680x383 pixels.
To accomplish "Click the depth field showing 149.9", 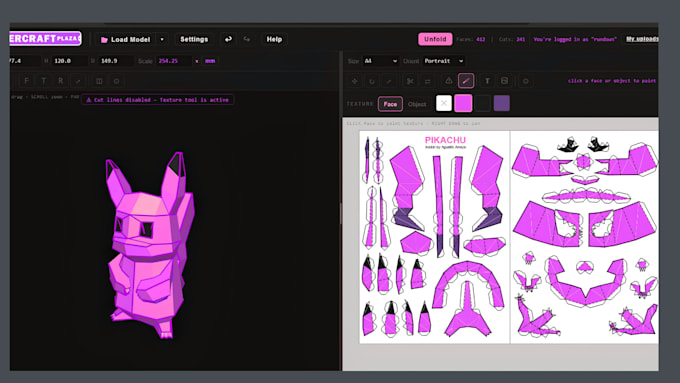I will coord(115,61).
